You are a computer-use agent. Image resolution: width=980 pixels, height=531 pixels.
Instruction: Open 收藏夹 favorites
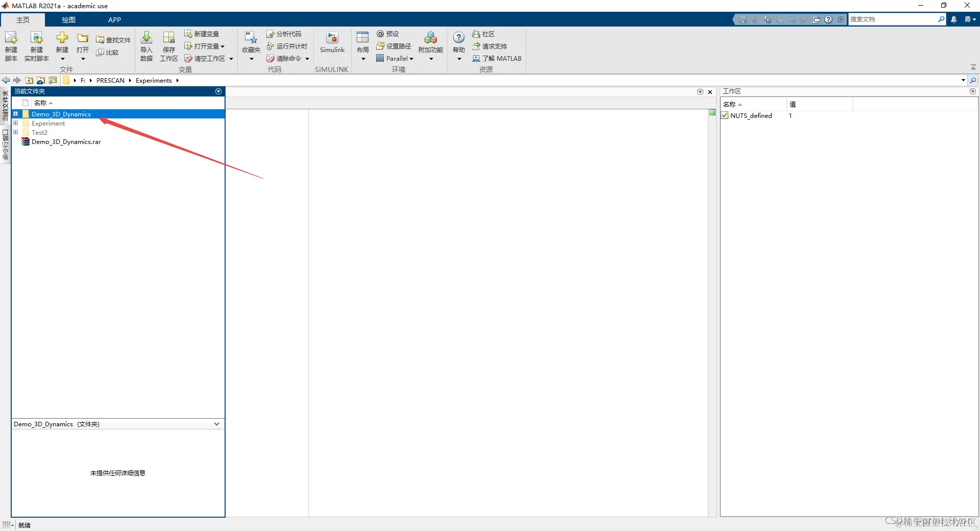coord(251,46)
